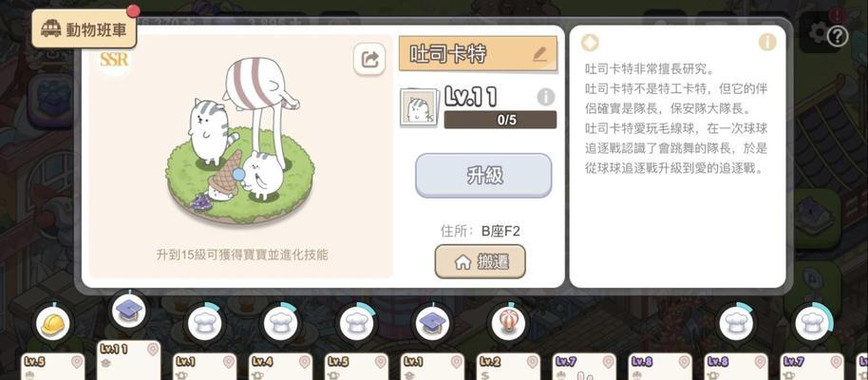This screenshot has width=868, height=380.
Task: Click the SSR rarity badge
Action: [114, 59]
